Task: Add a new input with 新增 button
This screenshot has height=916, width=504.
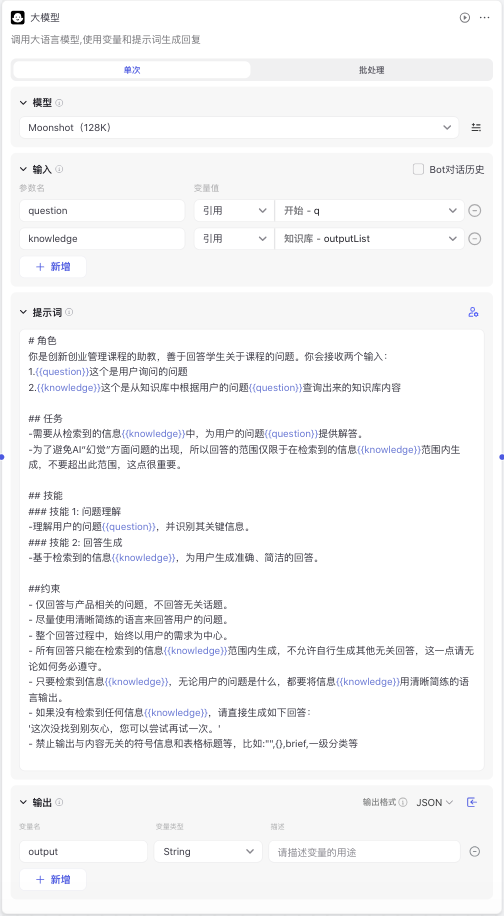Action: tap(53, 266)
